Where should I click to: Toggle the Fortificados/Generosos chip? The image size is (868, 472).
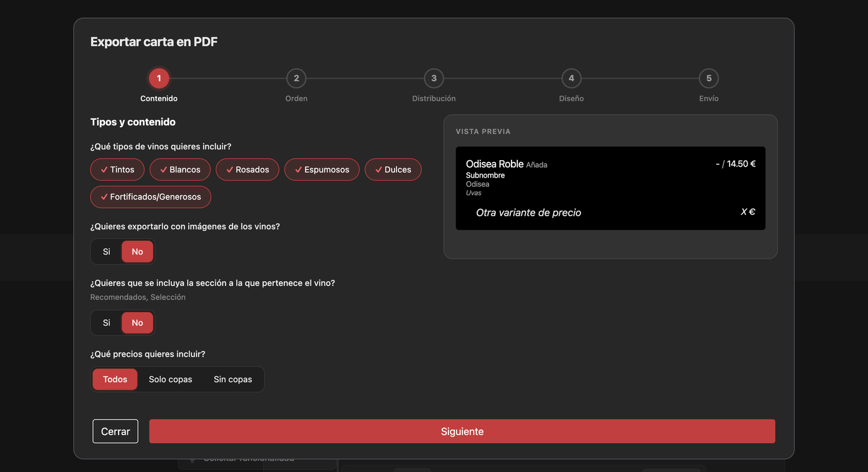click(x=150, y=197)
